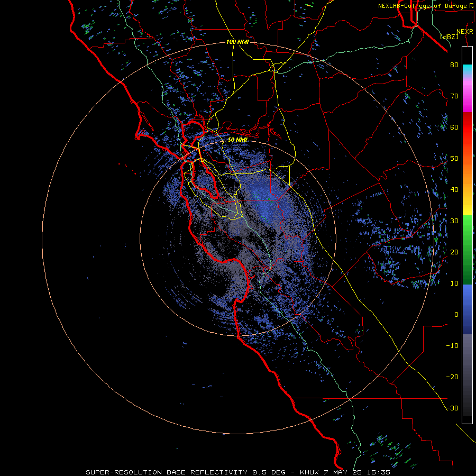Select the -20 value on the dBZ scale
Screen dimensions: 476x476
452,377
